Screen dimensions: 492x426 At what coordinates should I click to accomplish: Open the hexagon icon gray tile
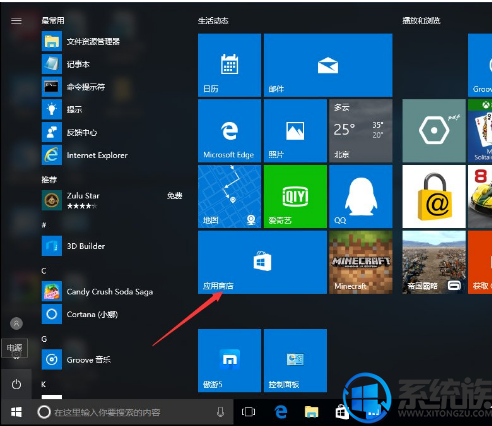pyautogui.click(x=434, y=131)
